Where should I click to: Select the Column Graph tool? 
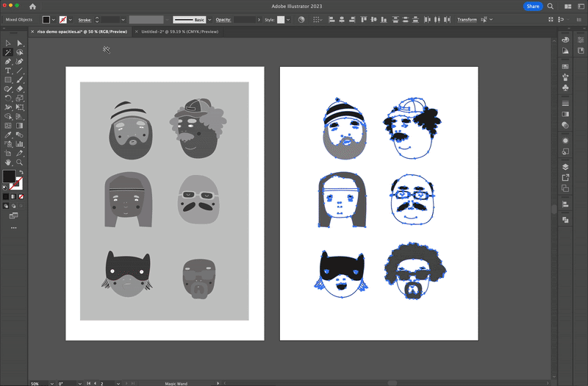pyautogui.click(x=20, y=144)
